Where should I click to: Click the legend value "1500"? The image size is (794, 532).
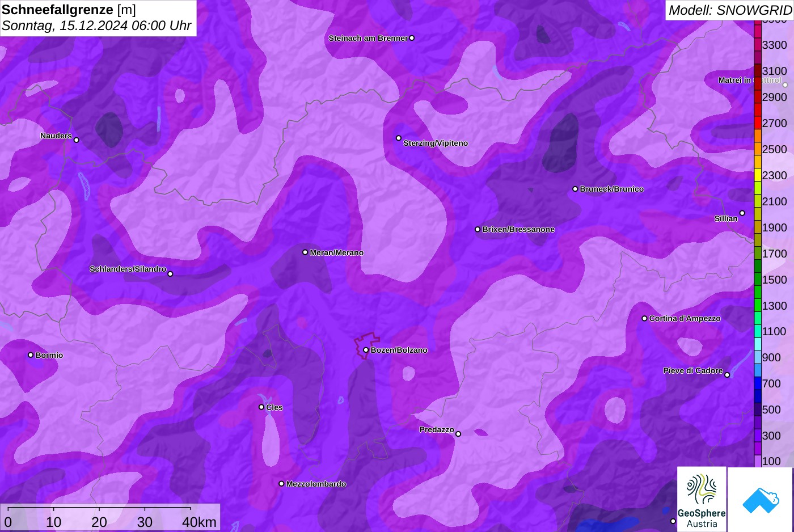[x=775, y=280]
